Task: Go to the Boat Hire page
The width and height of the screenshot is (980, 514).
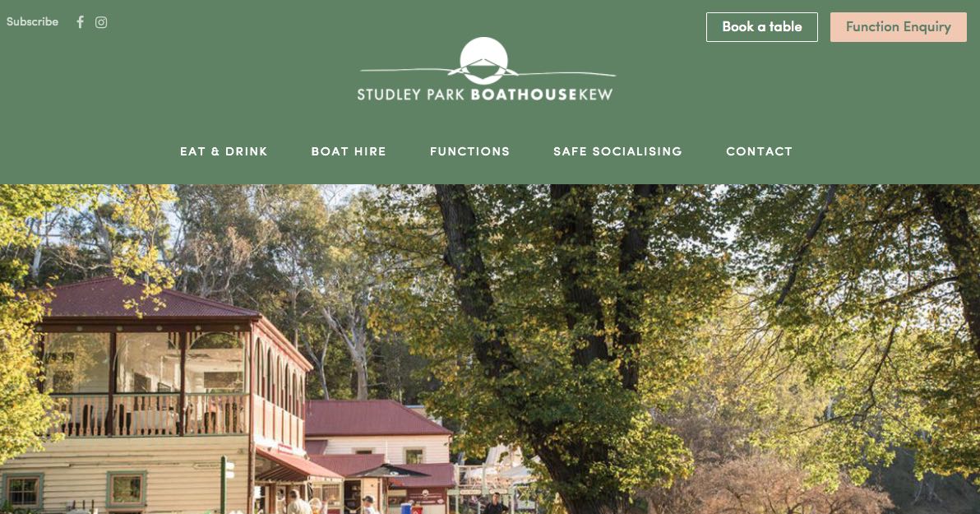Action: coord(349,151)
